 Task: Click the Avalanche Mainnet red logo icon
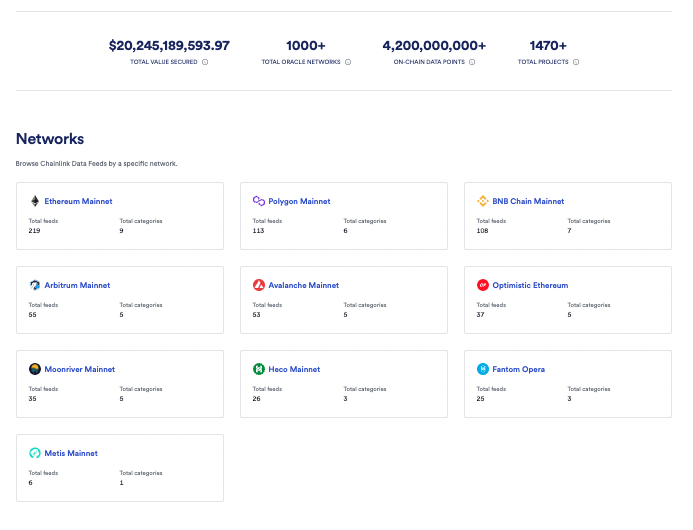[259, 285]
